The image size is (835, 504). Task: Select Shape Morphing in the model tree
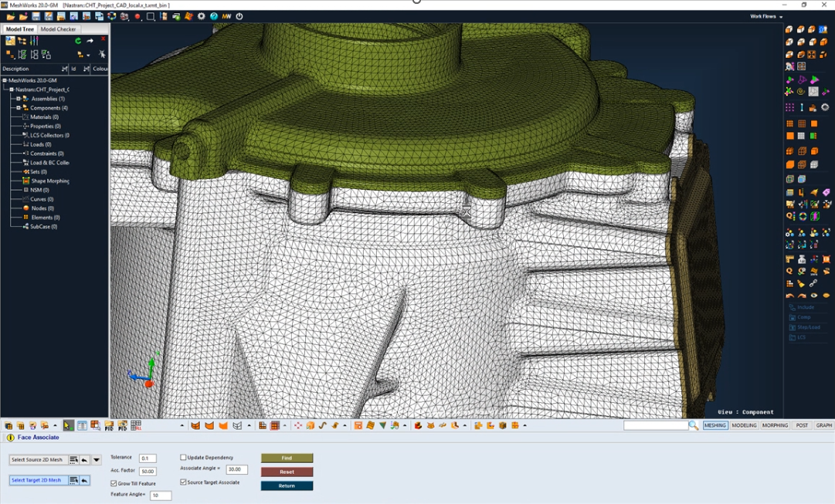[49, 181]
